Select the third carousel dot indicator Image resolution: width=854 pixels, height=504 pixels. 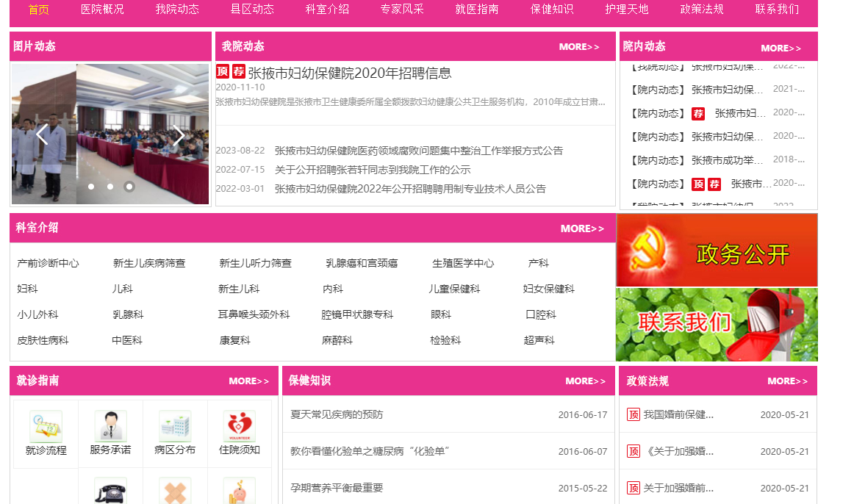point(129,187)
